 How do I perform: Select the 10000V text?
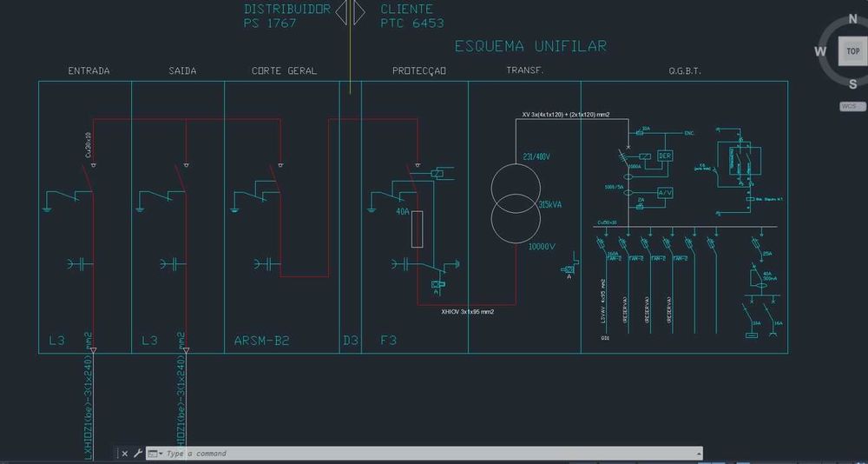(542, 247)
